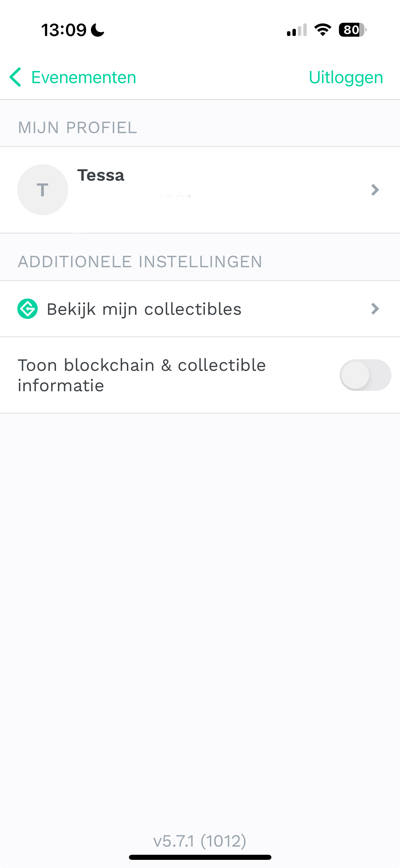Open Tessa's profile name
400x868 pixels.
[101, 176]
